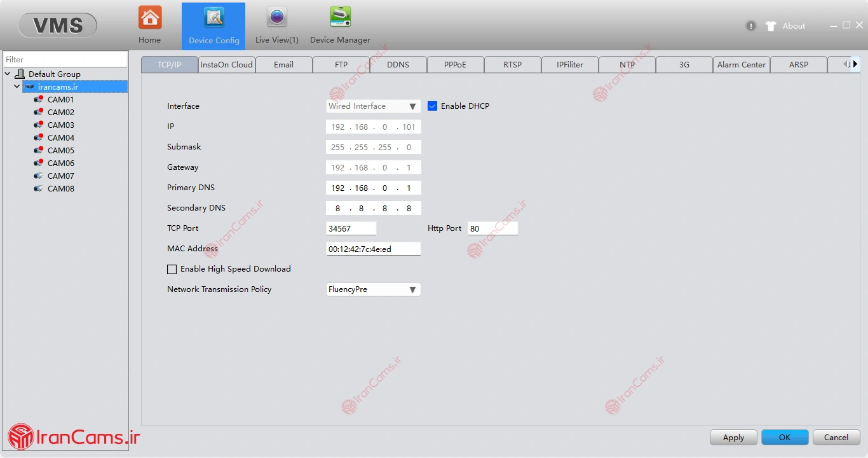Open the About link
Viewport: 868px width, 458px height.
794,26
